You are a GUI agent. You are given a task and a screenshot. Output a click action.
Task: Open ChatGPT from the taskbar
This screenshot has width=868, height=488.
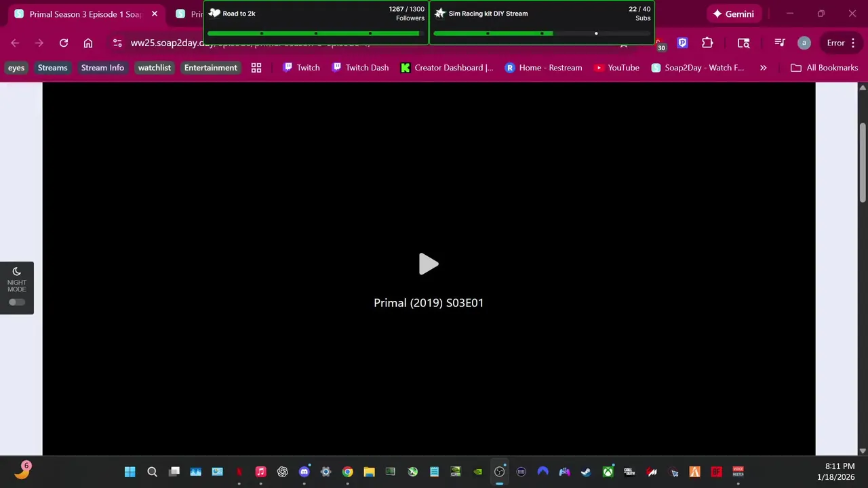(282, 472)
